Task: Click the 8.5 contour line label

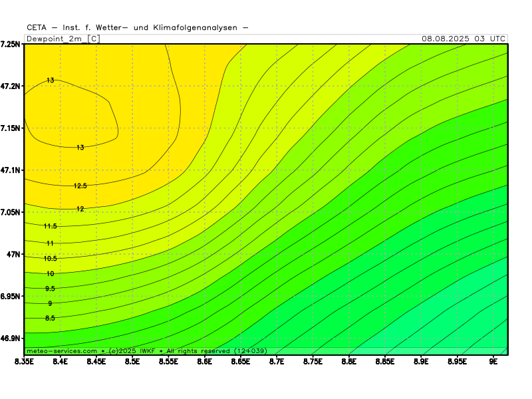Action: [x=51, y=319]
